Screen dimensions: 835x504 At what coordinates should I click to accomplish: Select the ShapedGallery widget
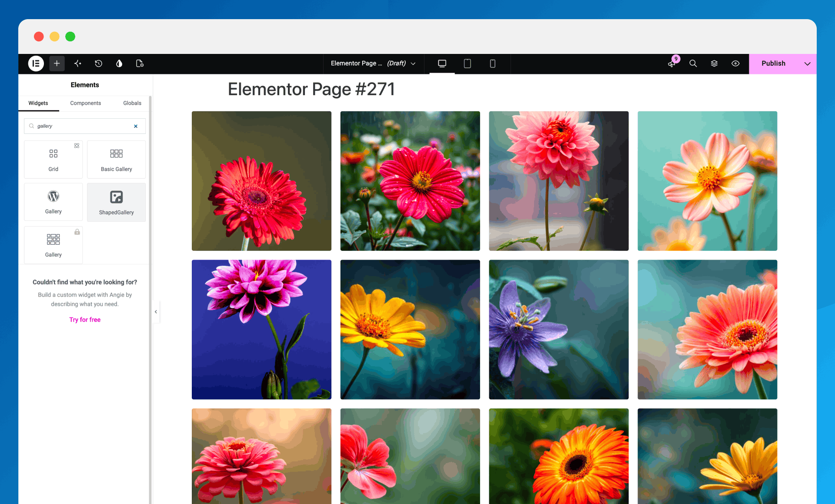tap(117, 202)
